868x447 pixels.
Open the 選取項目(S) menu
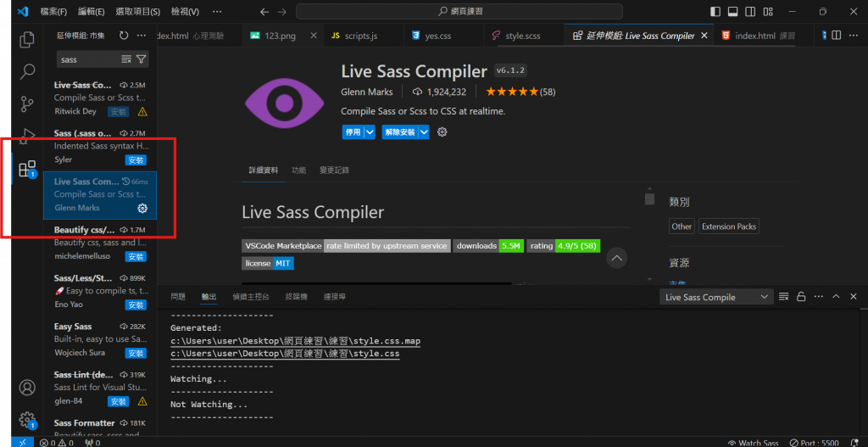pos(138,12)
